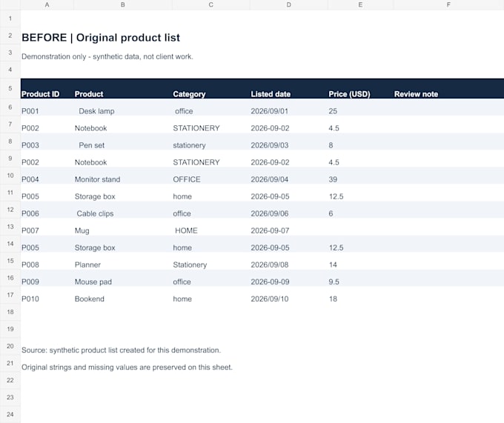Select the date cell 2026/09/01
This screenshot has height=423, width=504.
coord(288,107)
